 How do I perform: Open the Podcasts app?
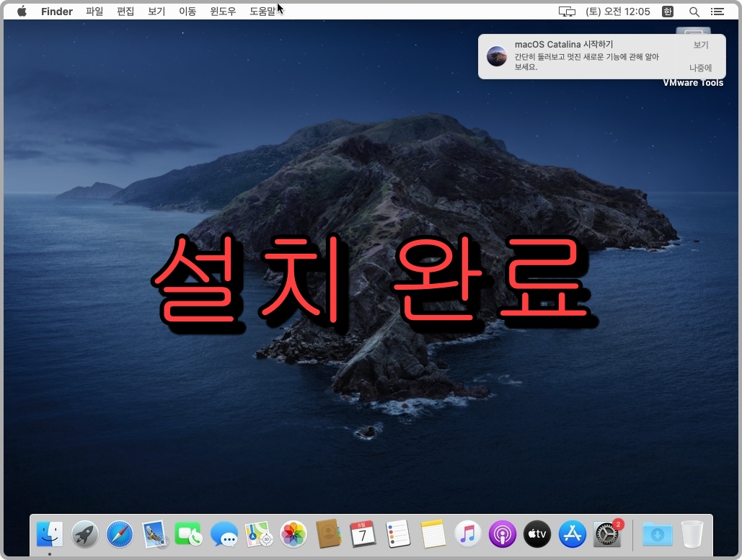coord(502,534)
